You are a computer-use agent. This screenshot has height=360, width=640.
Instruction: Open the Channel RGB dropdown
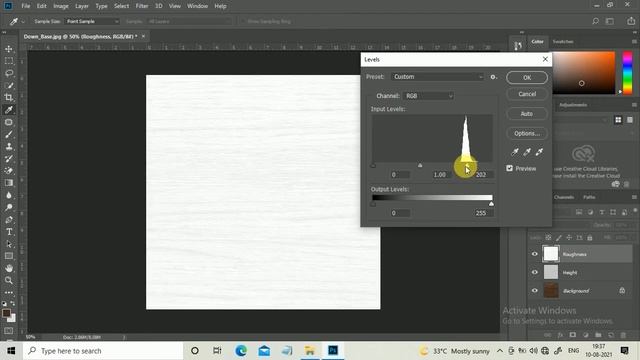coord(428,96)
